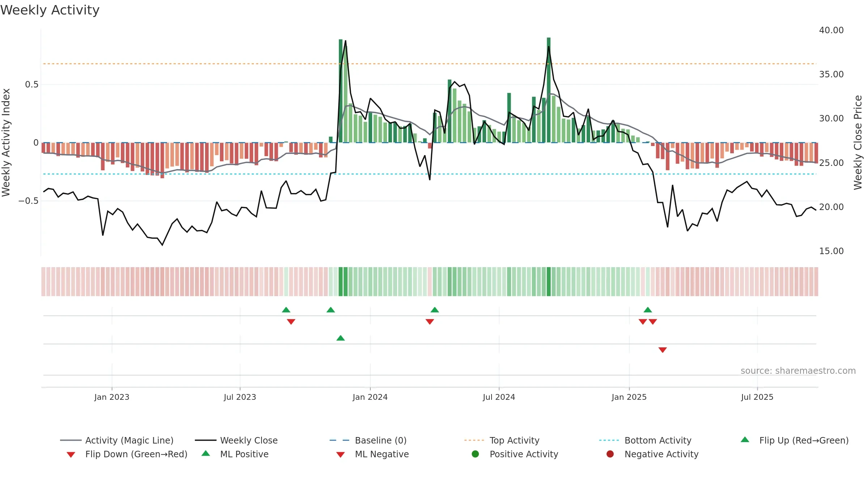Click the Flip Up triangle near Nov 2023
This screenshot has width=868, height=488.
[x=331, y=310]
